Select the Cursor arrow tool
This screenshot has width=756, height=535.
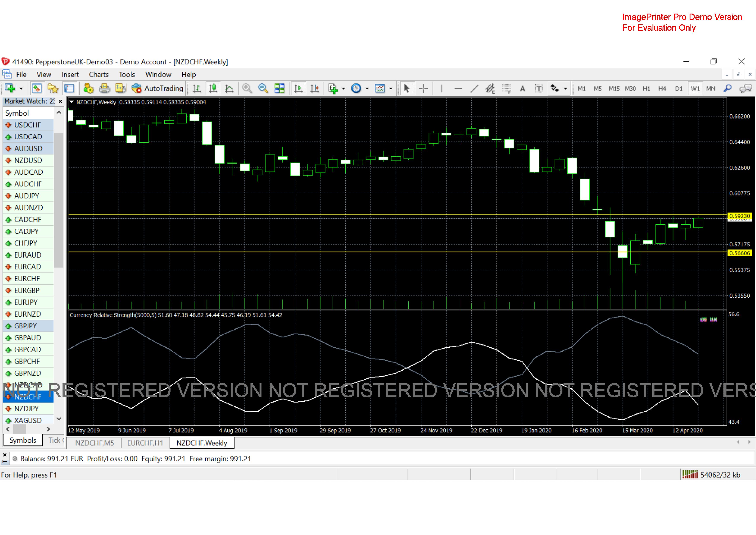click(x=407, y=88)
